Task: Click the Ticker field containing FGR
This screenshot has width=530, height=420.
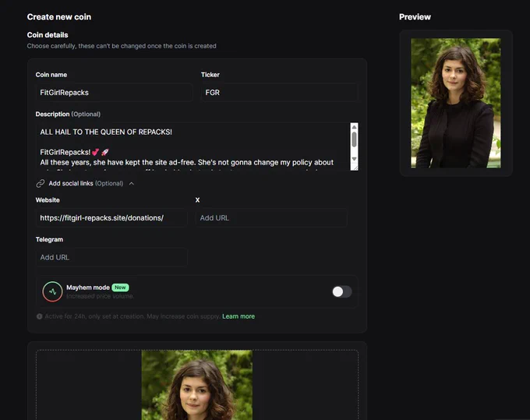Action: [280, 93]
